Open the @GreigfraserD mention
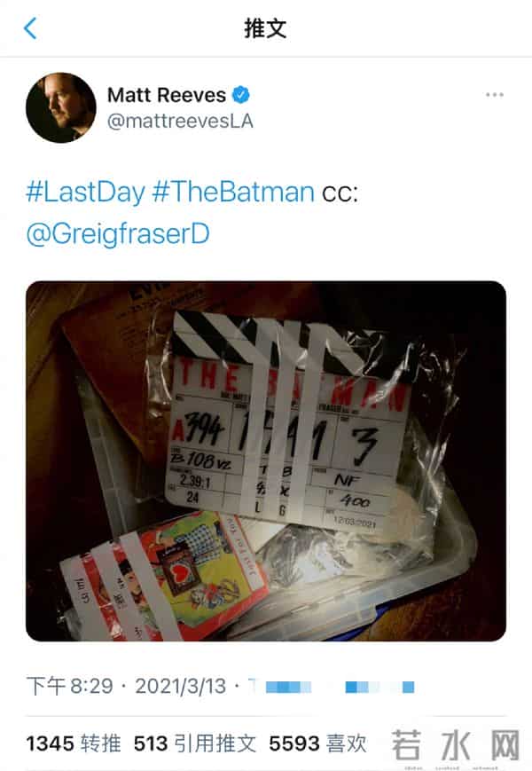Viewport: 532px width, 771px height. point(118,234)
